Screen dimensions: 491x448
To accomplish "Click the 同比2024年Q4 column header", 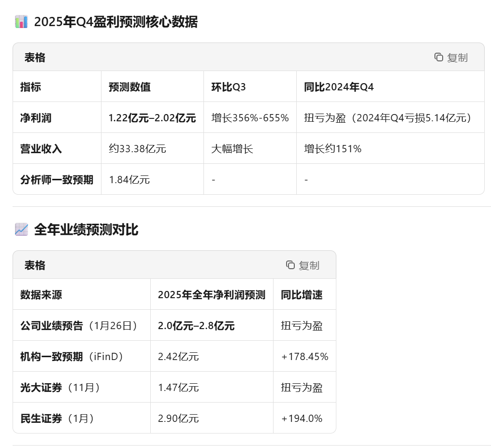I will (339, 87).
